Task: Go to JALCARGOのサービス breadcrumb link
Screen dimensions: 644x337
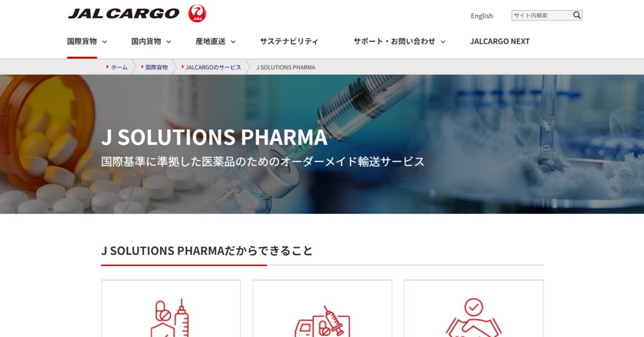Action: pyautogui.click(x=213, y=67)
